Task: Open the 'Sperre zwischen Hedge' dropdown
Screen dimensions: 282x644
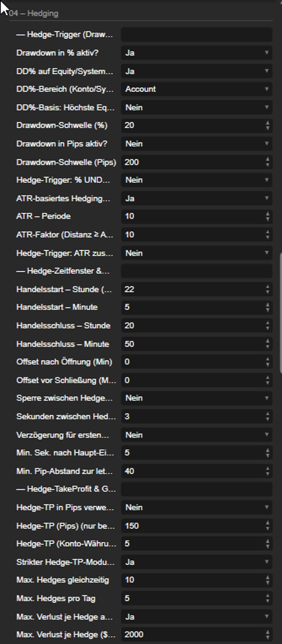Action: click(196, 398)
